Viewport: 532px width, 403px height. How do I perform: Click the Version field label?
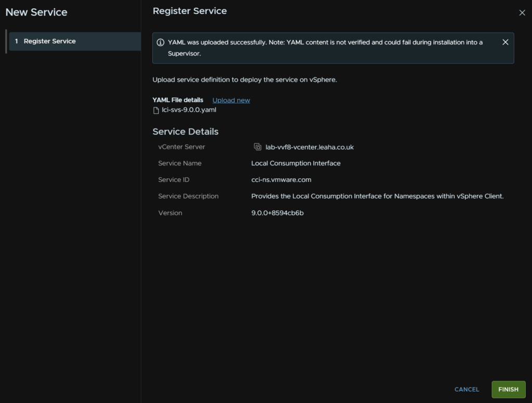170,213
